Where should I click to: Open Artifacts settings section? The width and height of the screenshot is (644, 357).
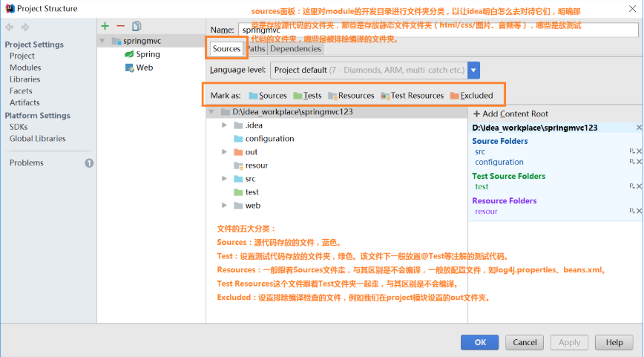point(24,102)
